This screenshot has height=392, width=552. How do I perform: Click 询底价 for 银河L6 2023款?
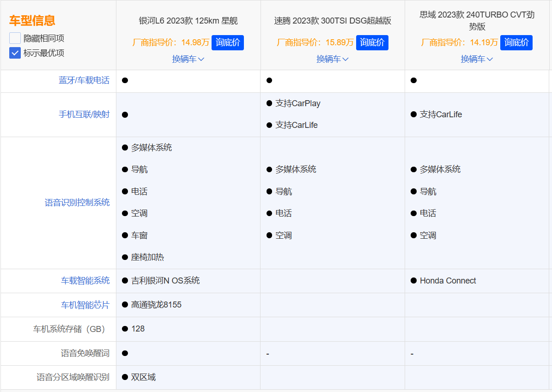[228, 42]
